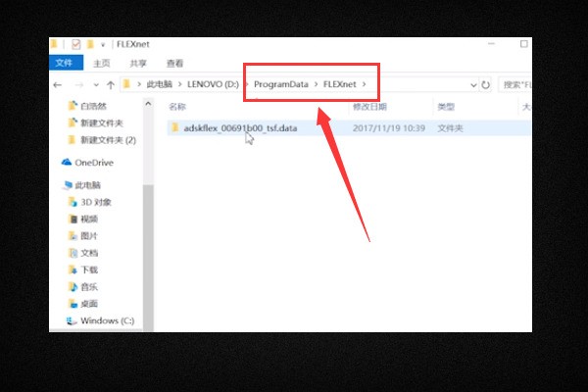The image size is (588, 392).
Task: Open 3D 对象 in the navigation pane
Action: (x=96, y=202)
